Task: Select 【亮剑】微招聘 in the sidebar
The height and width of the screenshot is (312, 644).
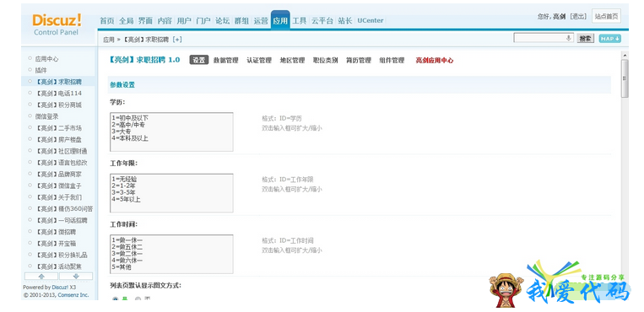Action: coord(56,232)
